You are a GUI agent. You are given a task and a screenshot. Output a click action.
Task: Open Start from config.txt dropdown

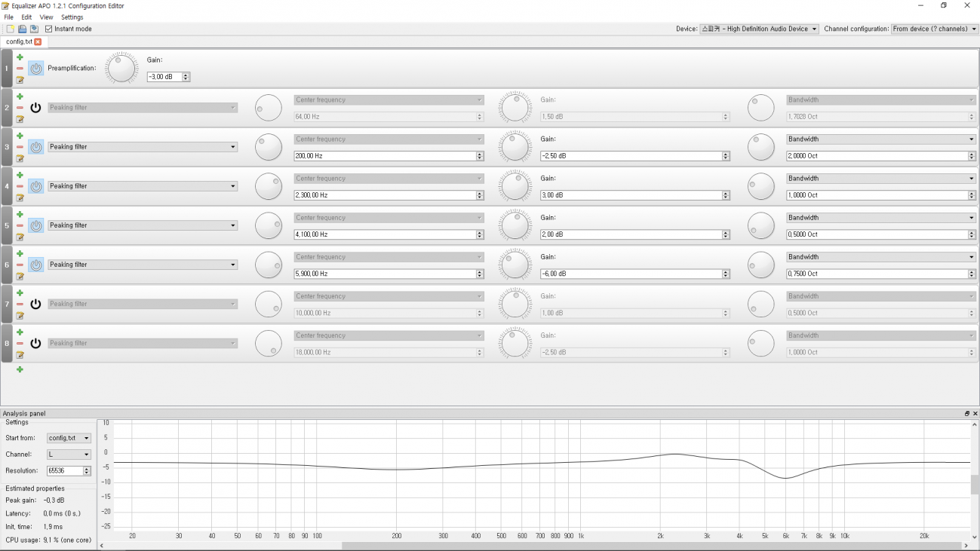(x=69, y=438)
